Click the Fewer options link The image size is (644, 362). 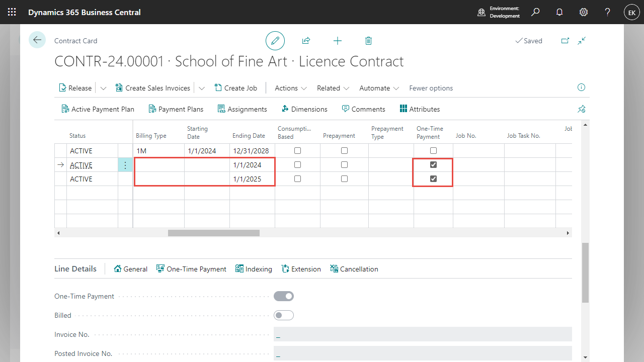point(431,88)
